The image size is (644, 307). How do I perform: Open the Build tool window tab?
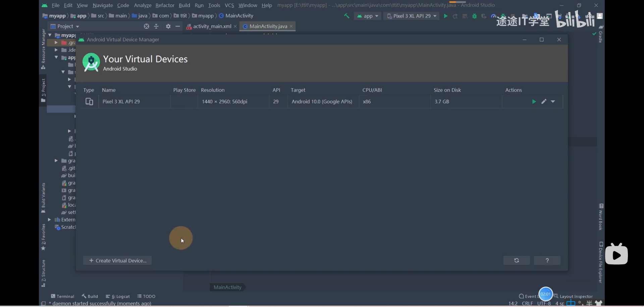point(90,296)
